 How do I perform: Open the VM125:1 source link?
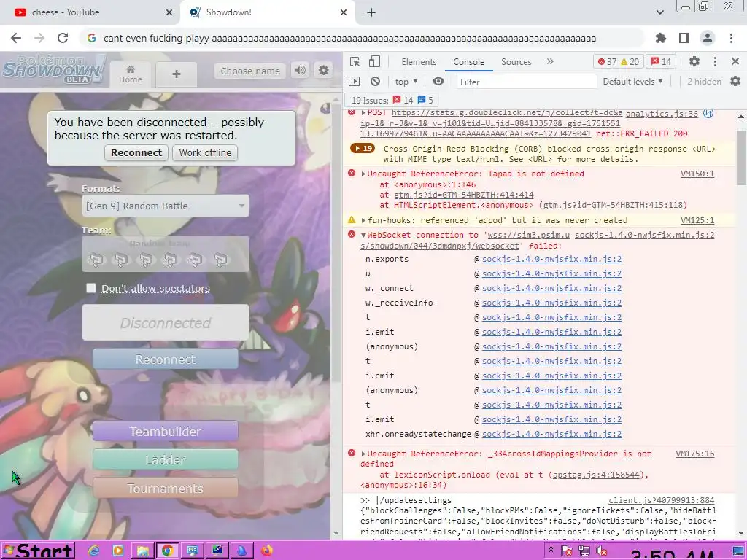(x=697, y=220)
